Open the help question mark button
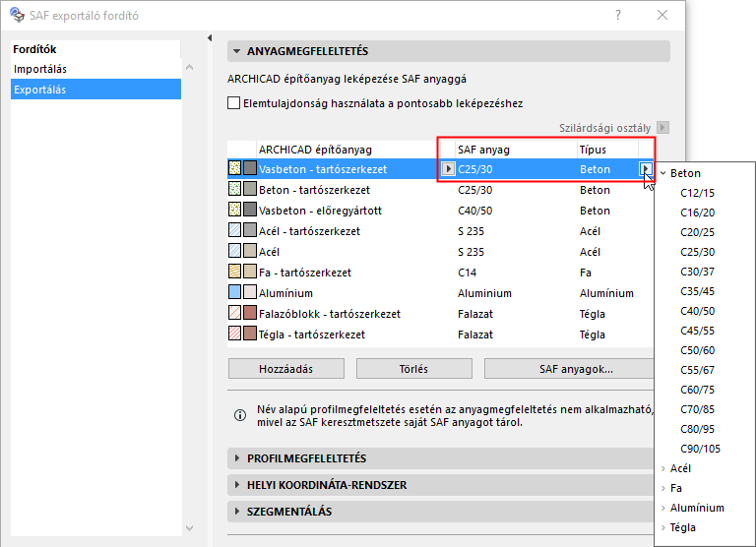Viewport: 756px width, 547px height. pos(618,15)
